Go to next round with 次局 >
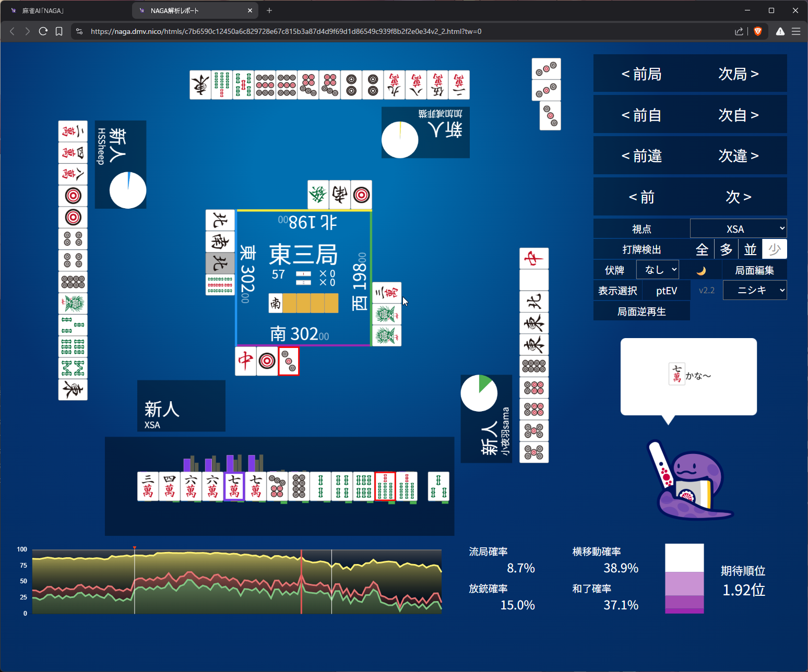 pyautogui.click(x=738, y=74)
